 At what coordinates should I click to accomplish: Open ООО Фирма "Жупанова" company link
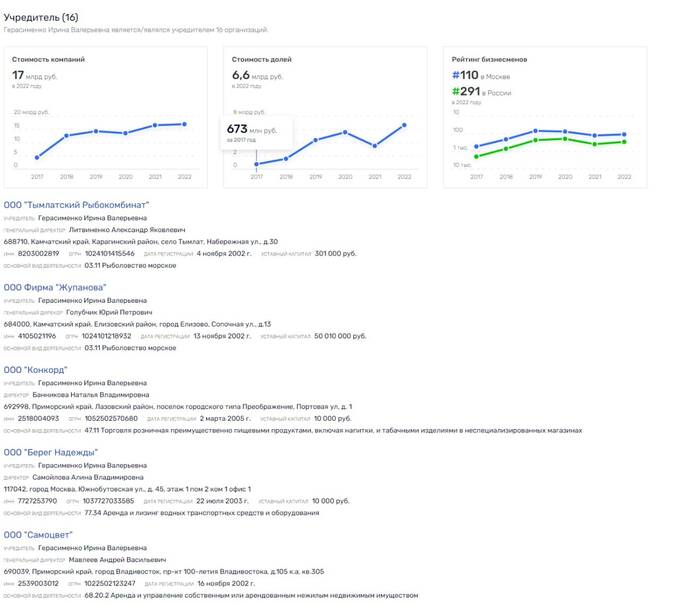(x=55, y=287)
